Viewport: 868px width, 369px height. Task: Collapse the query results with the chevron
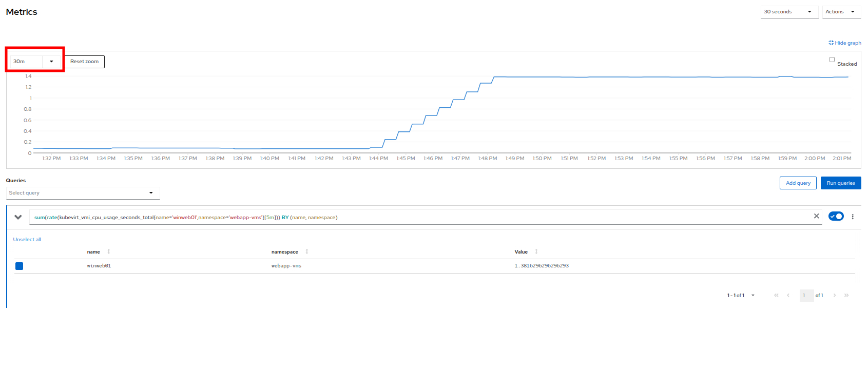18,217
